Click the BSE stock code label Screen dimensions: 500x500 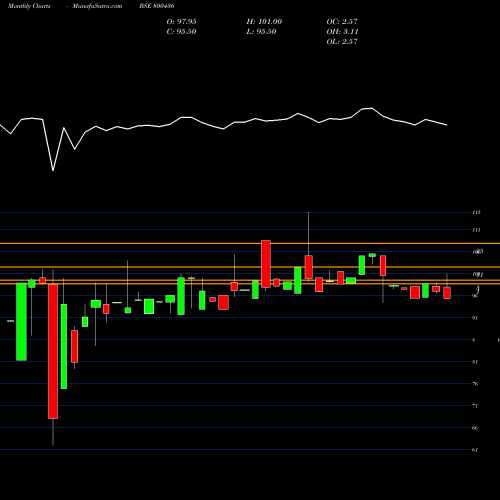pyautogui.click(x=157, y=6)
